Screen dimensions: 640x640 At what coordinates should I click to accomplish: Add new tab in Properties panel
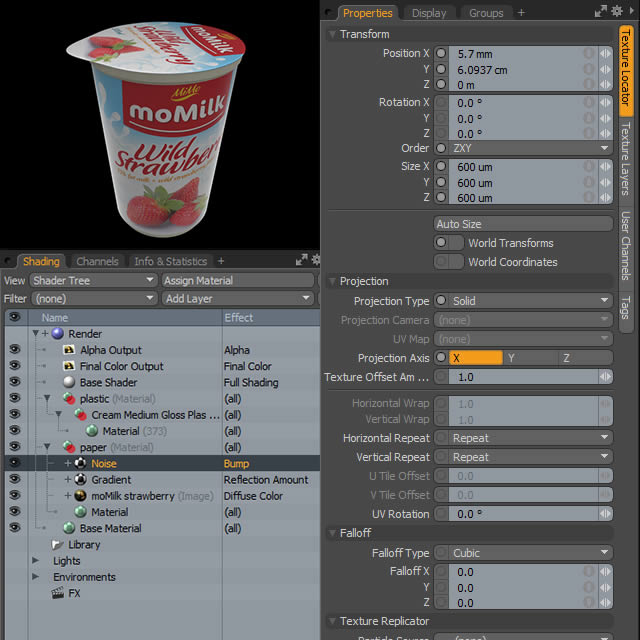[521, 13]
